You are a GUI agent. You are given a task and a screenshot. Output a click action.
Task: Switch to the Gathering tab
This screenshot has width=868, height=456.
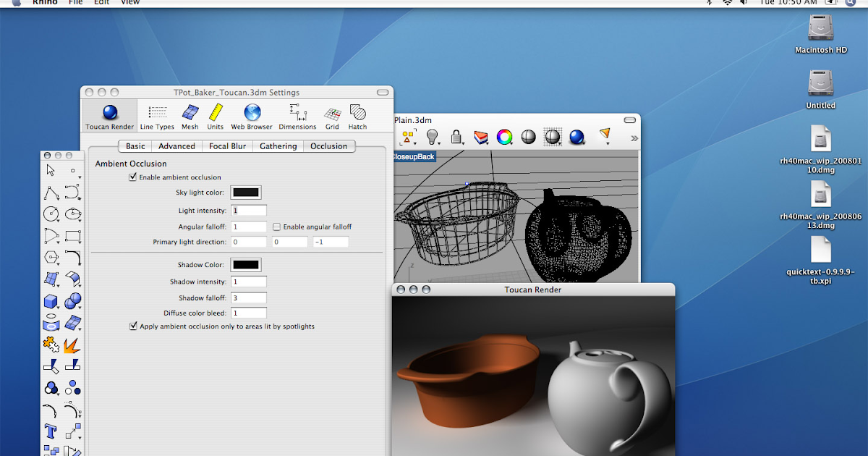278,146
